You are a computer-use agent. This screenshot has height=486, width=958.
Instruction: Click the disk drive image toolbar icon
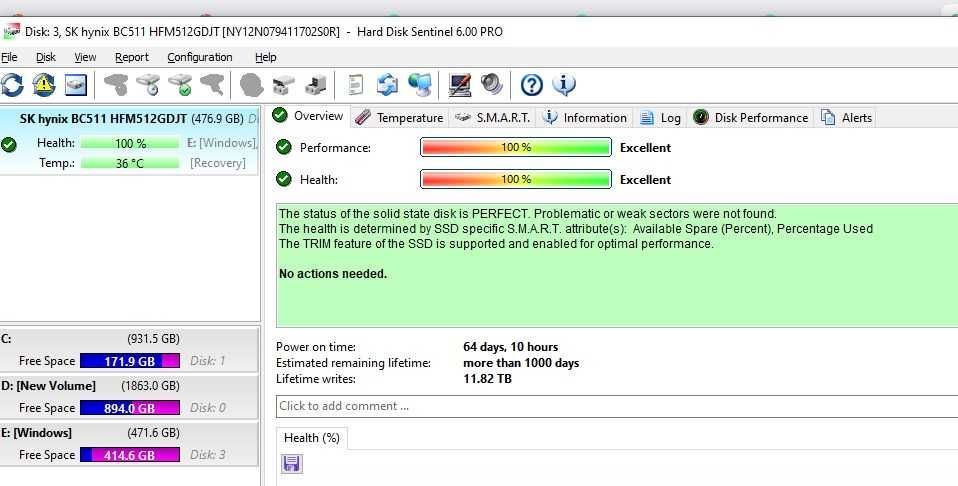pyautogui.click(x=76, y=84)
